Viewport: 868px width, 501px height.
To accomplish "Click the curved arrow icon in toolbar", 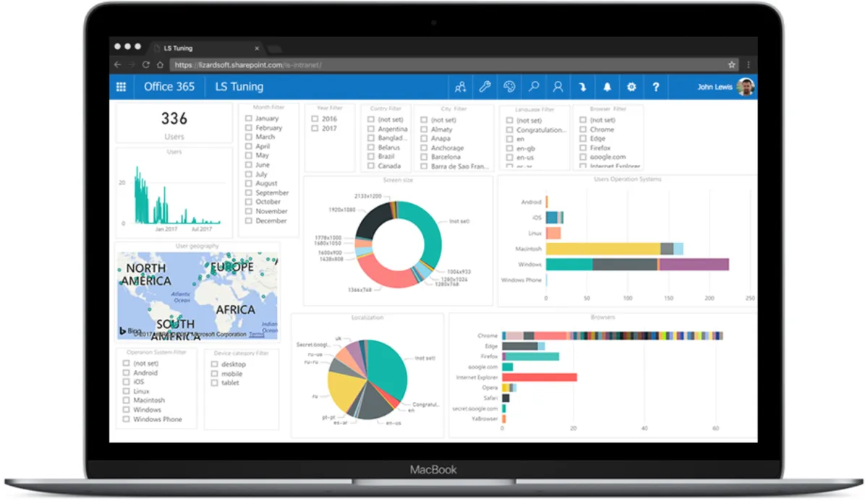I will 582,87.
